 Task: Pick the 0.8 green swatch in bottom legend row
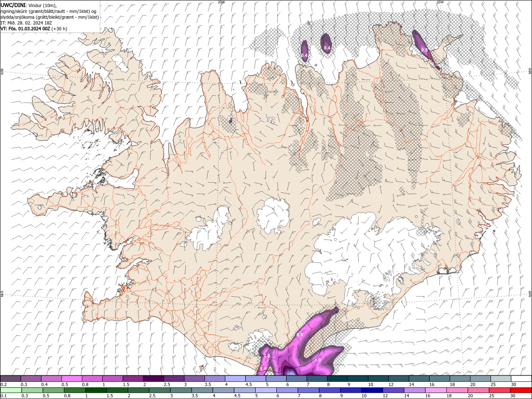[74, 390]
